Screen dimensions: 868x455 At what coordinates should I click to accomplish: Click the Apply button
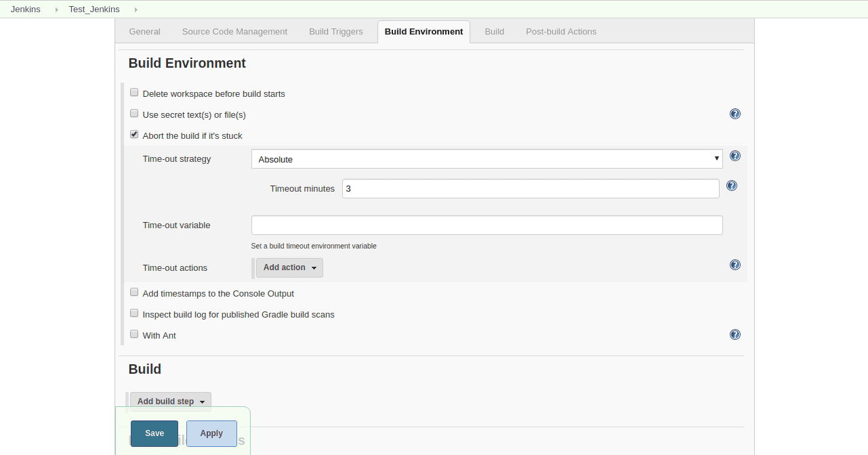click(211, 433)
